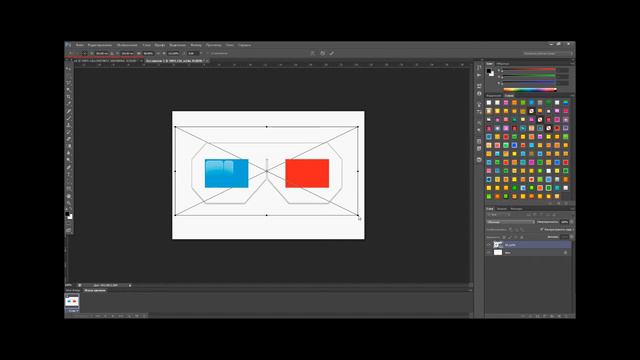
Task: Select the Pen tool
Action: (68, 167)
